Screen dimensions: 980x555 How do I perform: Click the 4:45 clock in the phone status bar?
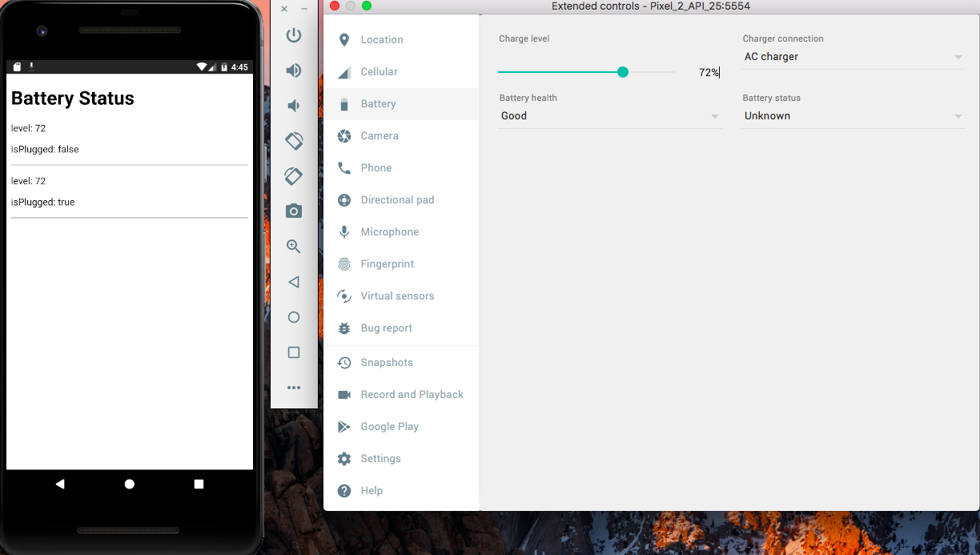coord(239,67)
